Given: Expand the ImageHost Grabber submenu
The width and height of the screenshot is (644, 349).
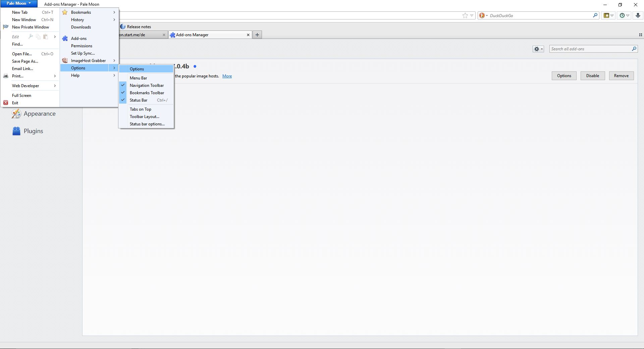Looking at the screenshot, I should tap(88, 61).
